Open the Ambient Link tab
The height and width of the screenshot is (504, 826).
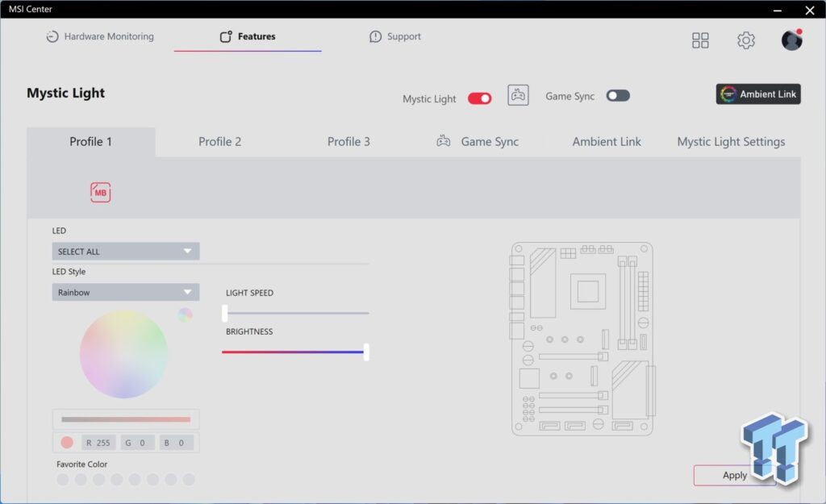point(607,142)
